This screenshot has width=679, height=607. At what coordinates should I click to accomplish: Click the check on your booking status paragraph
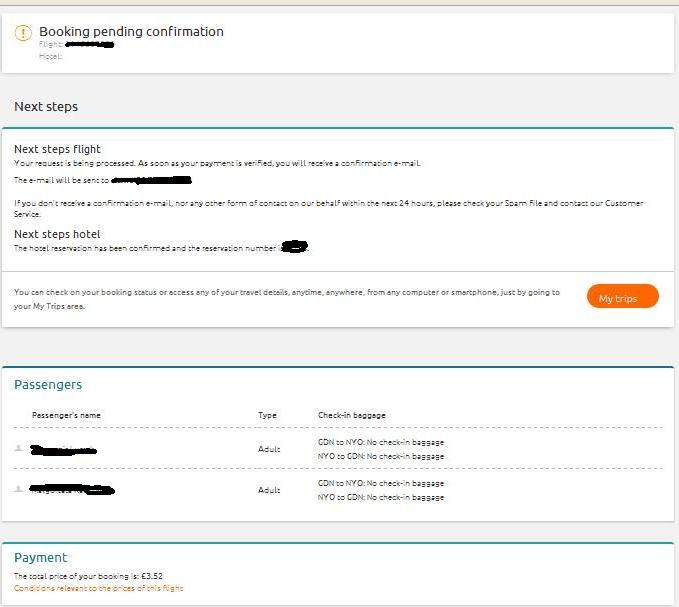click(x=287, y=299)
